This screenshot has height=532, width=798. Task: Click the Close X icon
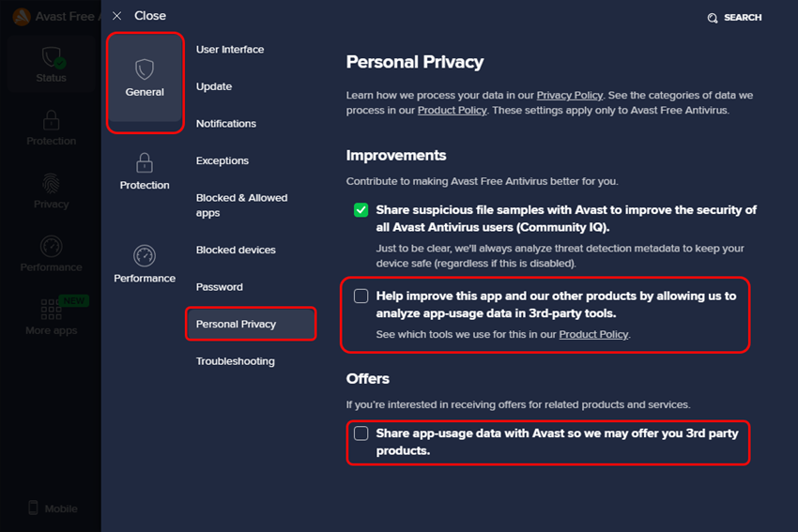[x=117, y=16]
